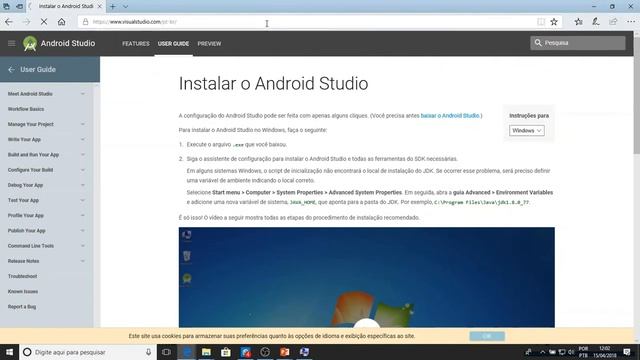This screenshot has width=640, height=360.
Task: Click the browser Back arrow
Action: click(9, 22)
